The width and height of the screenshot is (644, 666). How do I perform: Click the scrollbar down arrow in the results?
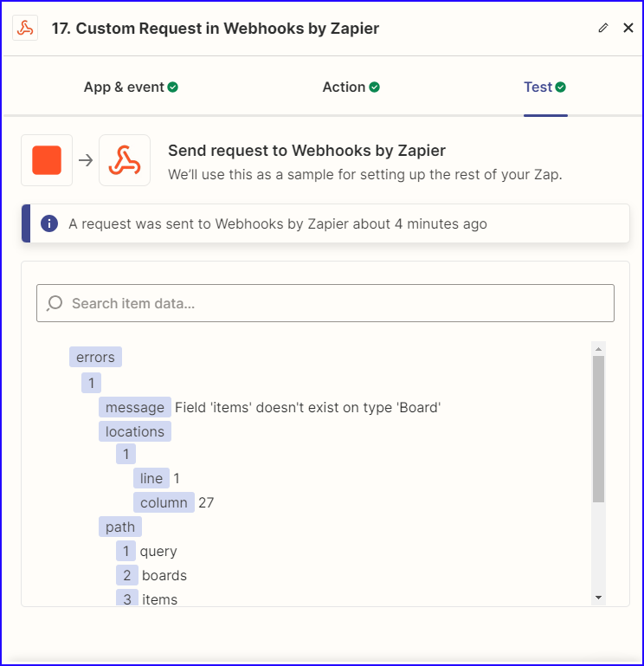(x=599, y=598)
